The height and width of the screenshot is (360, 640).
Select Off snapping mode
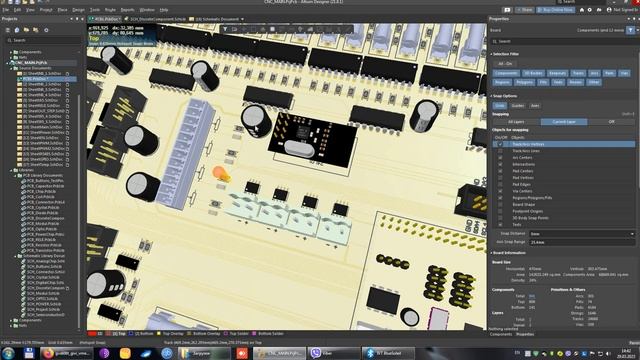coord(611,122)
